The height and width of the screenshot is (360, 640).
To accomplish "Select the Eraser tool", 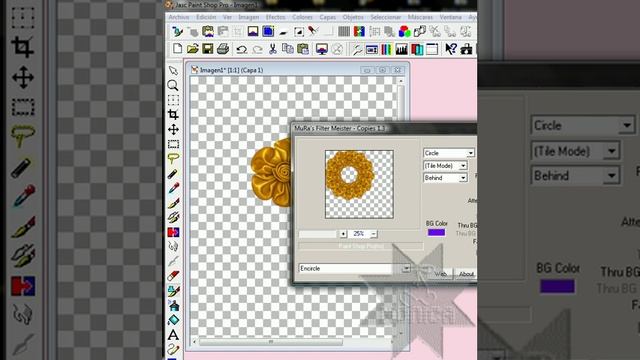I will 173,276.
